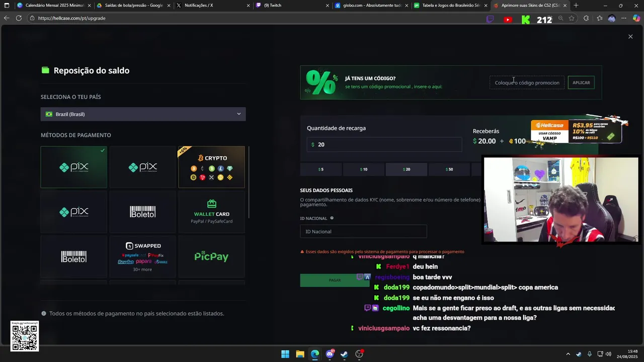Click the info icon beside payment methods note
Viewport: 644px width, 362px height.
44,313
